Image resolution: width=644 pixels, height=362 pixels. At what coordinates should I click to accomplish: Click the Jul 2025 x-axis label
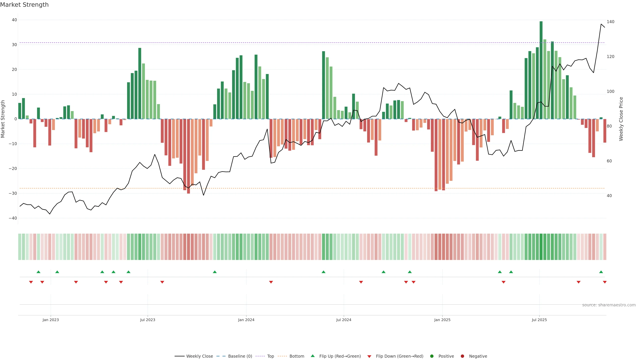coord(539,320)
